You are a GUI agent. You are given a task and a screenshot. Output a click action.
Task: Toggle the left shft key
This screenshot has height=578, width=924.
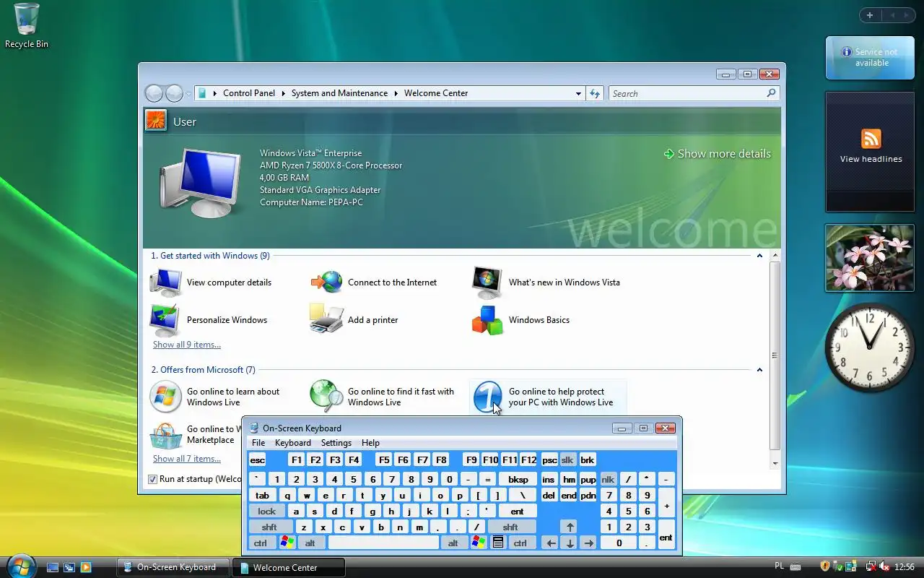tap(269, 527)
